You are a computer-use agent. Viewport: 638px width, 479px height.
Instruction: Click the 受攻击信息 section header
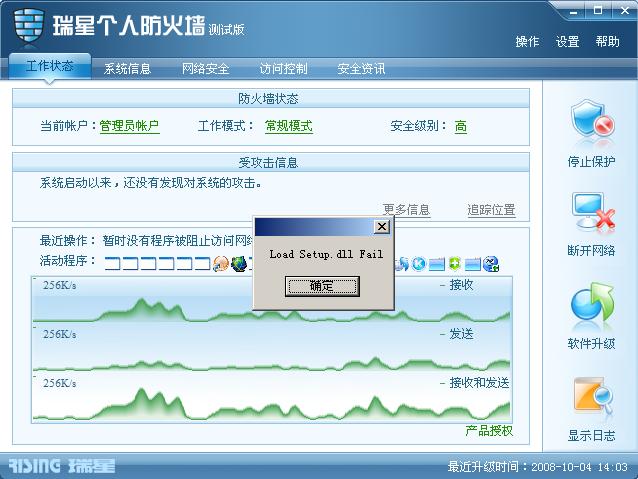point(271,162)
